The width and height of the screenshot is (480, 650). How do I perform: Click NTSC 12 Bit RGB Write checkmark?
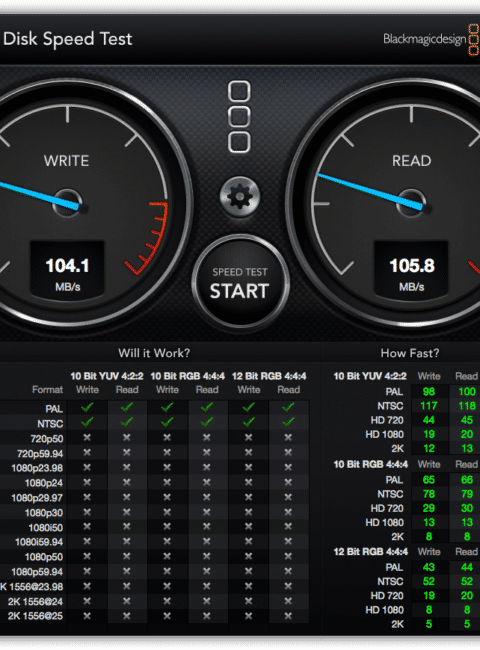(x=249, y=422)
